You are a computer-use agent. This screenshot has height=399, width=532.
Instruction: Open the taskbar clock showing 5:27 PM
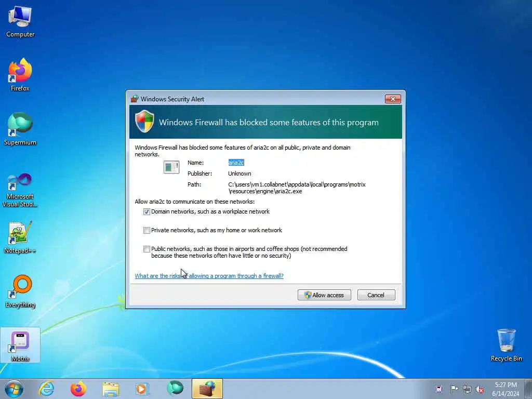coord(506,389)
